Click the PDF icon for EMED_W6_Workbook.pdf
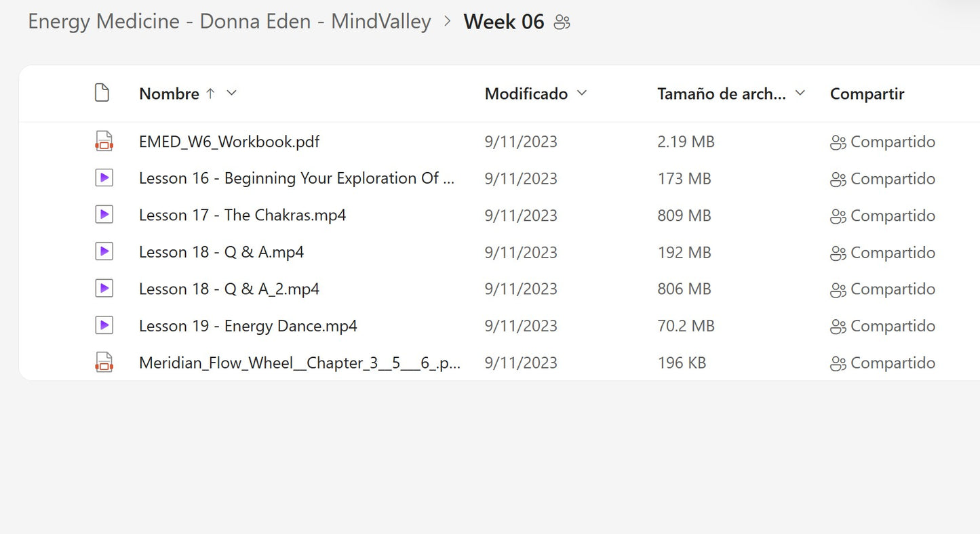The image size is (980, 534). point(103,141)
